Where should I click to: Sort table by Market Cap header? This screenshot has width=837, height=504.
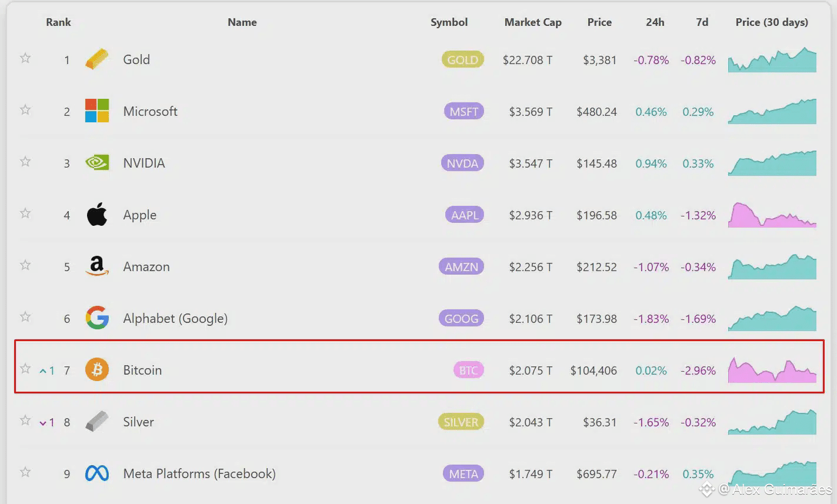(x=533, y=22)
